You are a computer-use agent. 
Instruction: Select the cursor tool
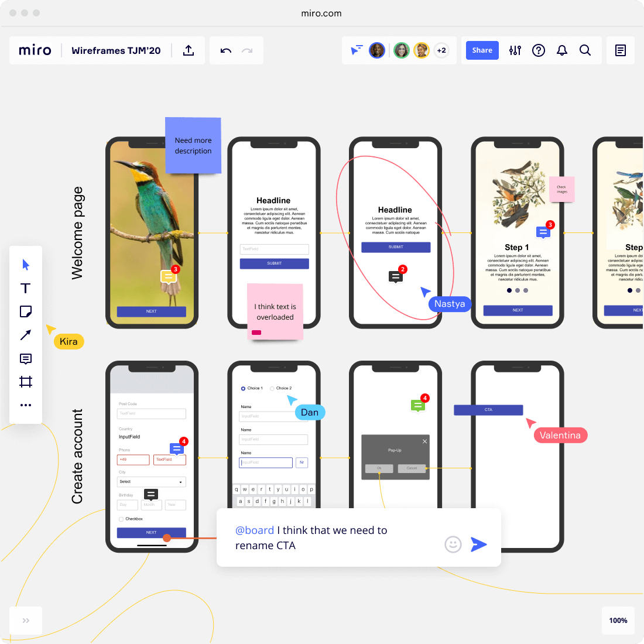(x=25, y=265)
